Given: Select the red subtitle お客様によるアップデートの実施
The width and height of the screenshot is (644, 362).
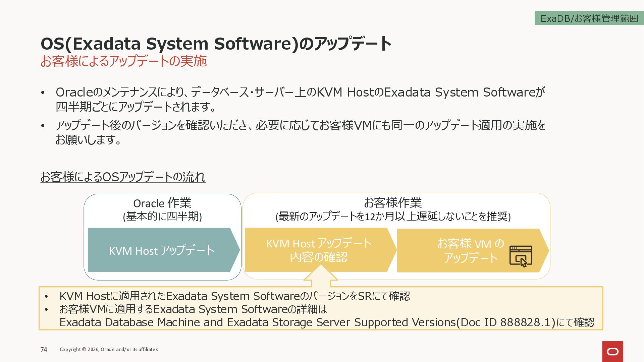Looking at the screenshot, I should point(123,61).
